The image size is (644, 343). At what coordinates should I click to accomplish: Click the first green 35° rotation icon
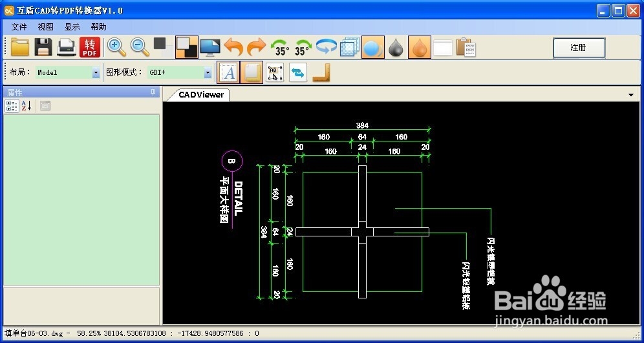[281, 48]
